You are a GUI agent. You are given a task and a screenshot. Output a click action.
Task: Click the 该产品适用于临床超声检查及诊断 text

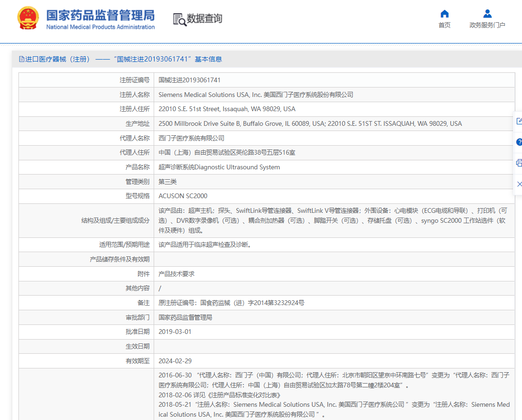205,245
